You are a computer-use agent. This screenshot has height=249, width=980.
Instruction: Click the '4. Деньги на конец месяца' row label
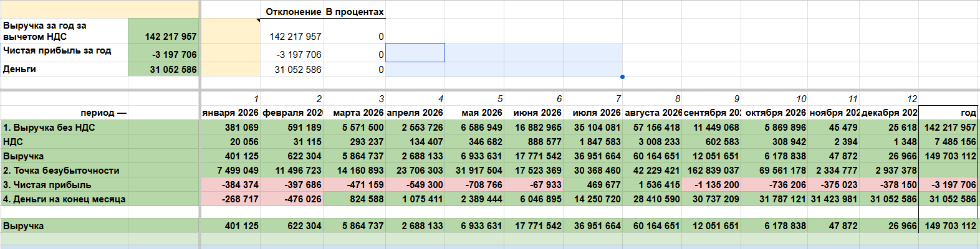(64, 199)
